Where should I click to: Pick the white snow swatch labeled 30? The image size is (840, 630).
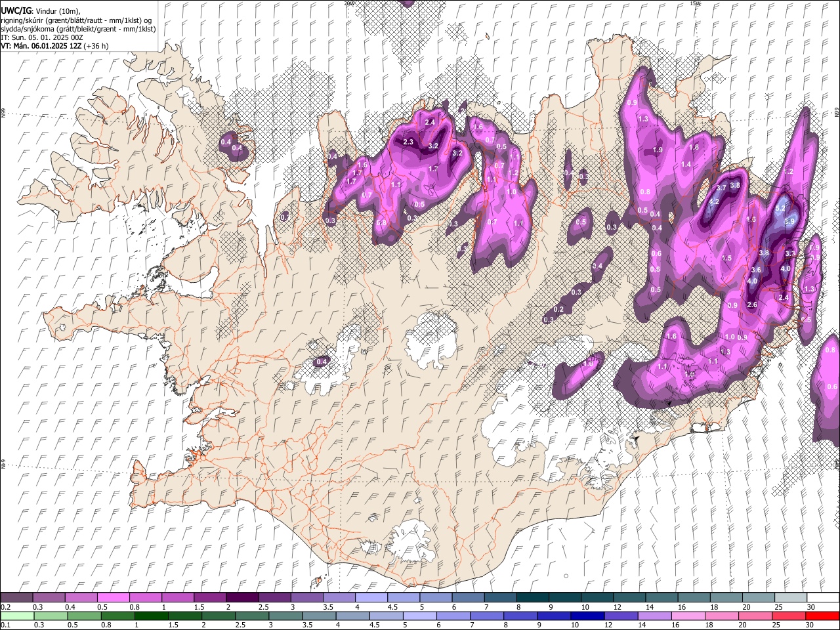(x=823, y=597)
